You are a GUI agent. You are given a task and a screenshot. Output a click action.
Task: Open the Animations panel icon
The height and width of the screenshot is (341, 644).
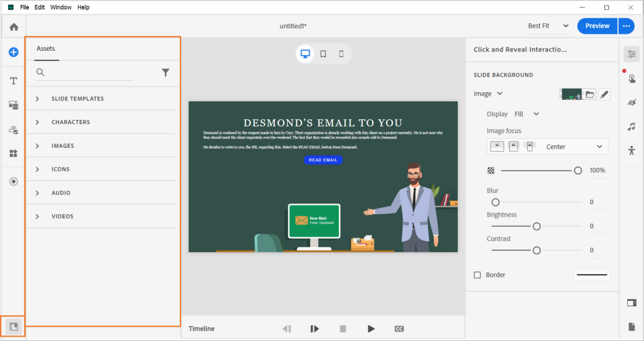pos(631,102)
